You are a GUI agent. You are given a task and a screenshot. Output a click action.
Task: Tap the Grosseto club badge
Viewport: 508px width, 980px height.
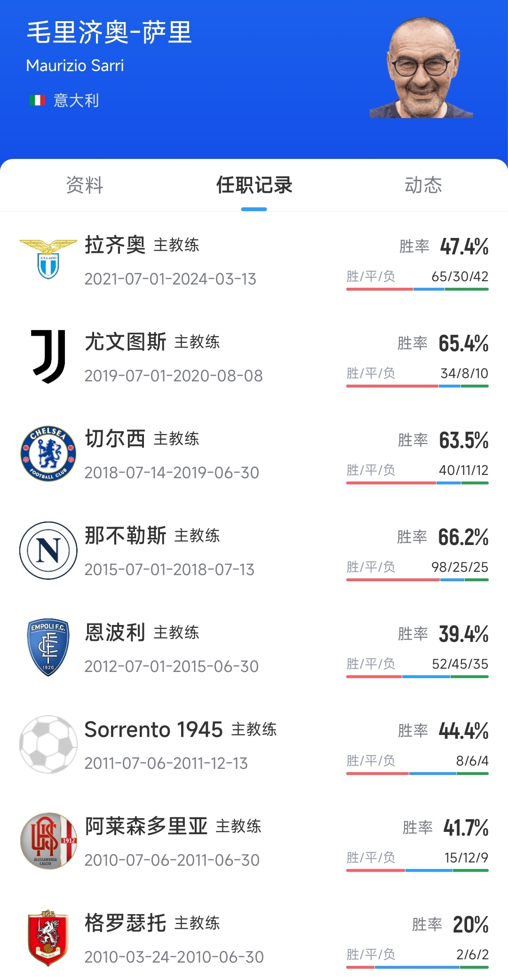tap(48, 938)
